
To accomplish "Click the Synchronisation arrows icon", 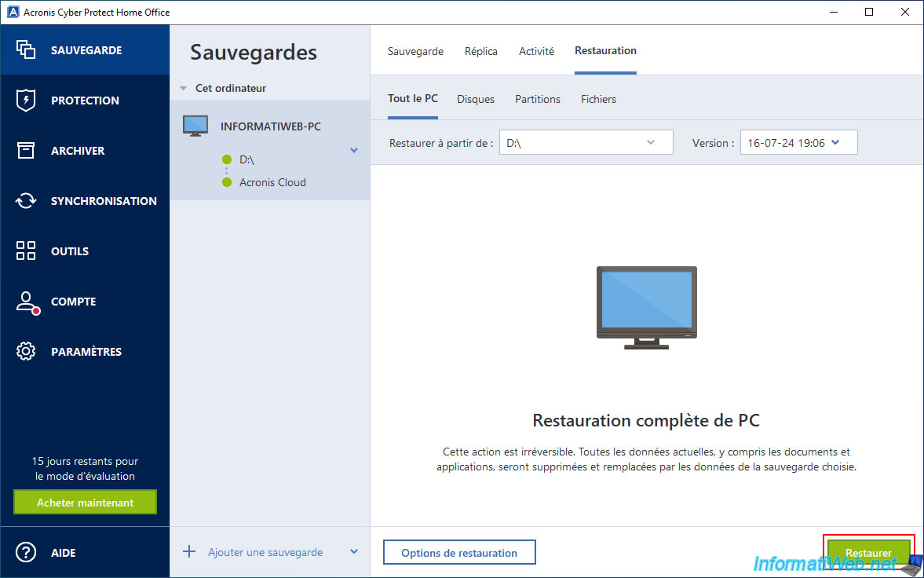I will point(26,200).
